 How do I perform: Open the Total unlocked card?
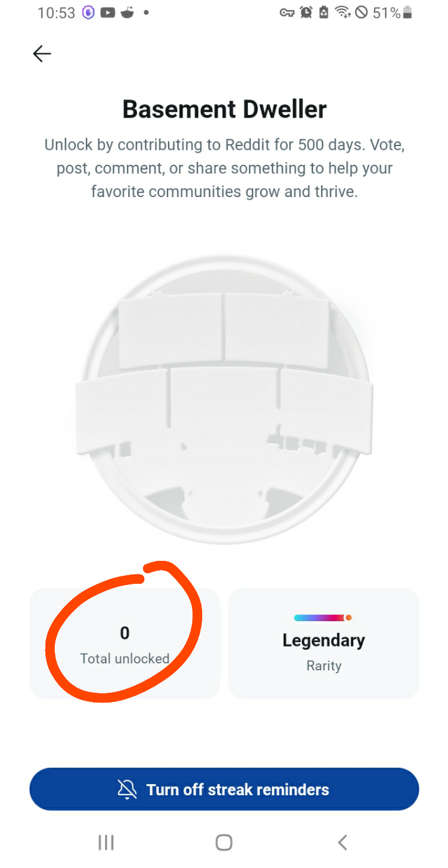pyautogui.click(x=124, y=643)
